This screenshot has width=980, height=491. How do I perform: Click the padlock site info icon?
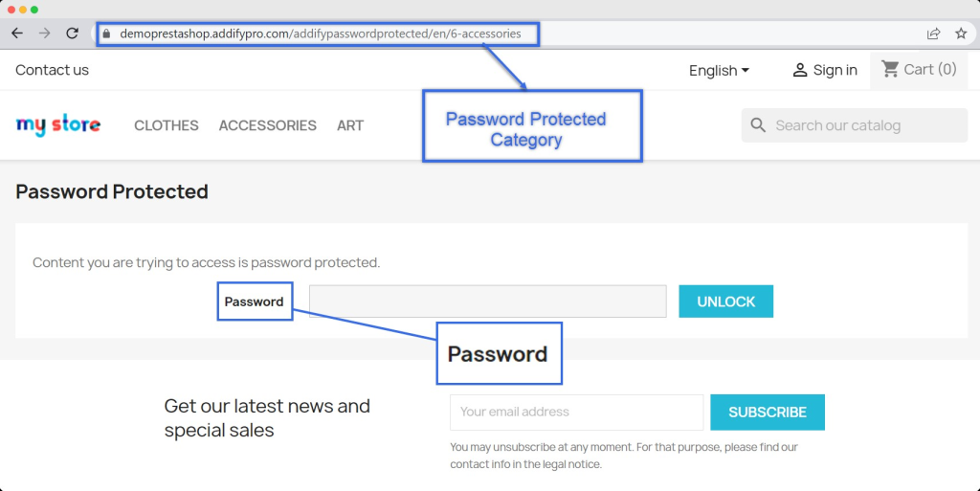pyautogui.click(x=106, y=33)
